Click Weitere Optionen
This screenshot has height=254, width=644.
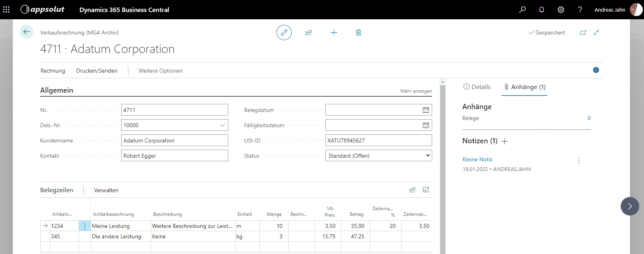(x=160, y=71)
